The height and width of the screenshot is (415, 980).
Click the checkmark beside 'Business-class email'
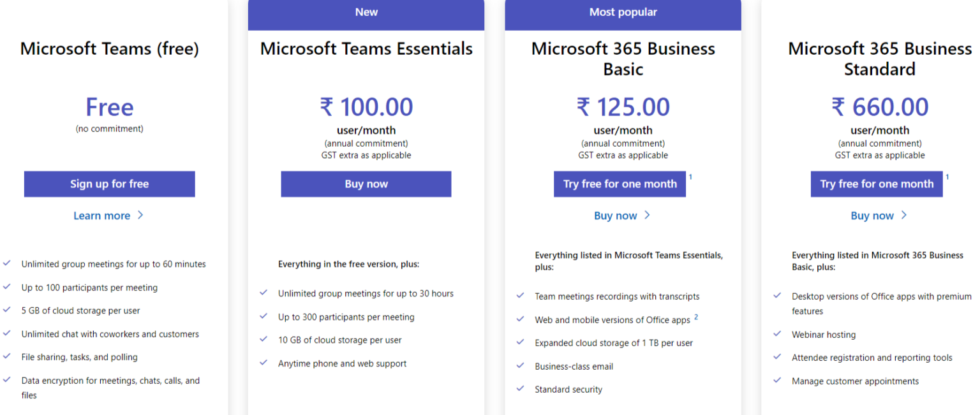(521, 366)
